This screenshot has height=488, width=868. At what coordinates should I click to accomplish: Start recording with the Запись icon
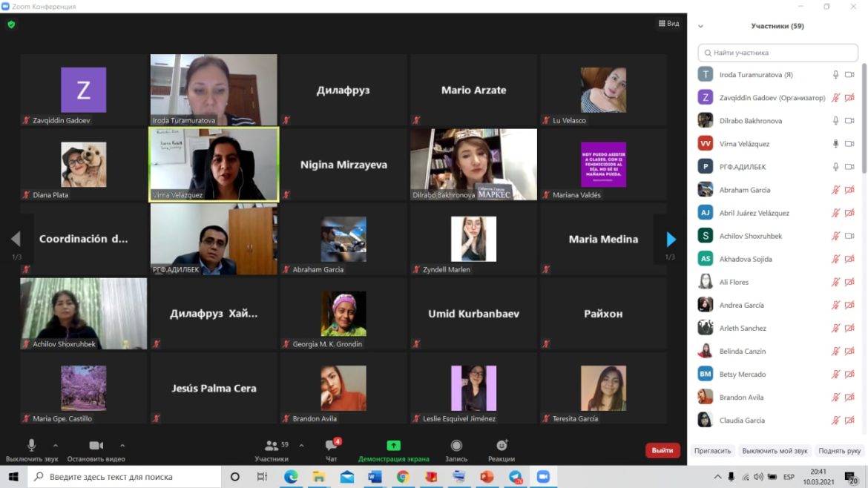[456, 446]
